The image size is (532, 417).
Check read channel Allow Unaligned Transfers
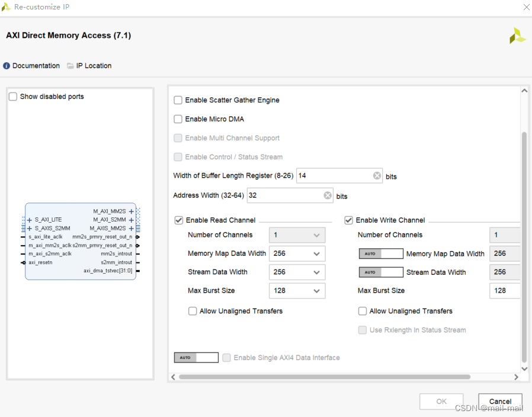tap(193, 311)
